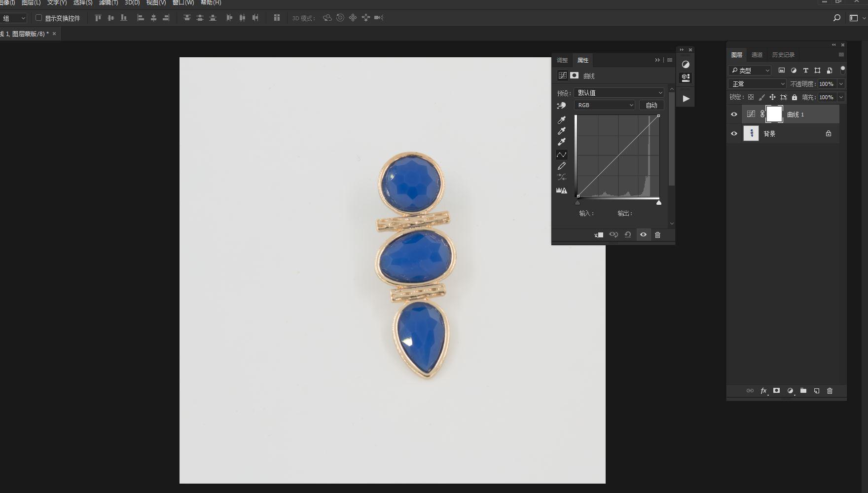
Task: Add a layer mask from the Layers panel footer
Action: [776, 391]
